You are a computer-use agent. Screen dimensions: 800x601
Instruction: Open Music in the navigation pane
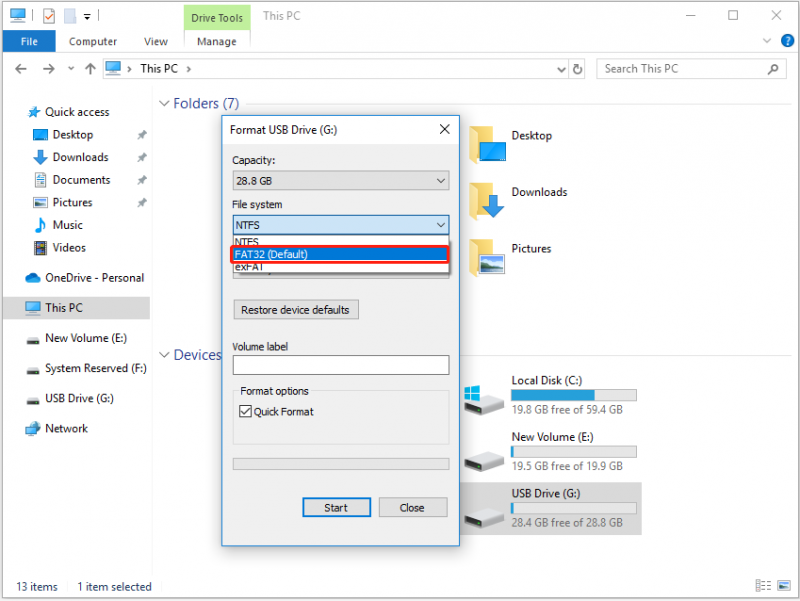(x=67, y=225)
